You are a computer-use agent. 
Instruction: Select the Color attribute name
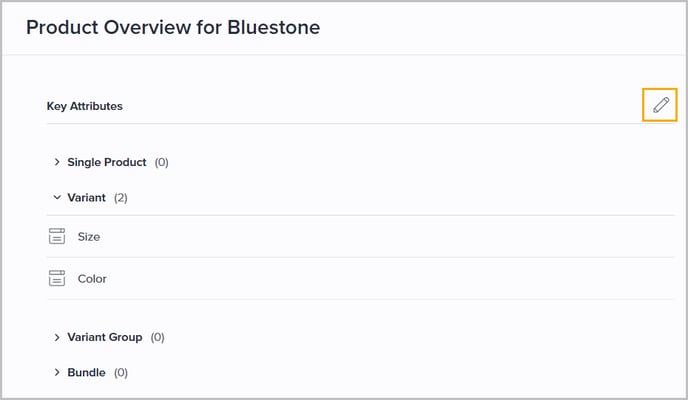(92, 279)
